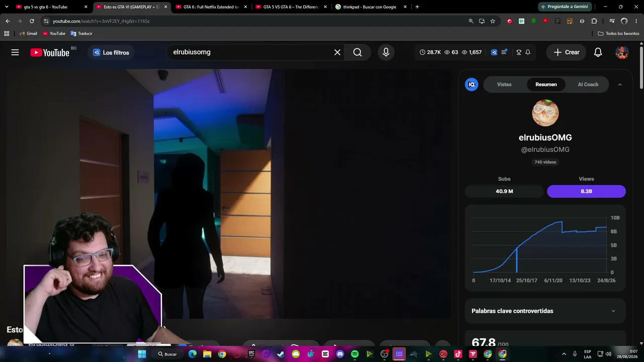Click the 745 videos badge
The image size is (644, 362).
(545, 162)
